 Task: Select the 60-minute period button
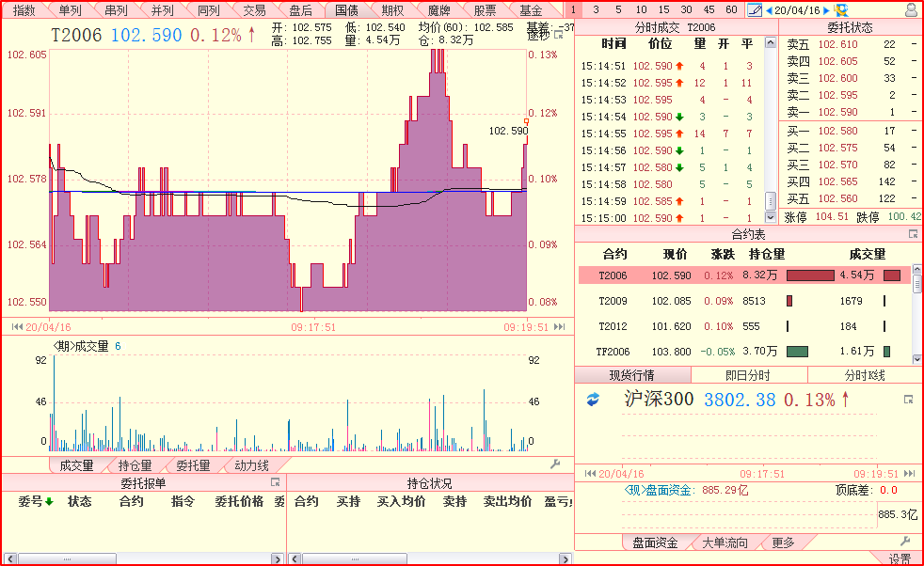click(x=731, y=10)
